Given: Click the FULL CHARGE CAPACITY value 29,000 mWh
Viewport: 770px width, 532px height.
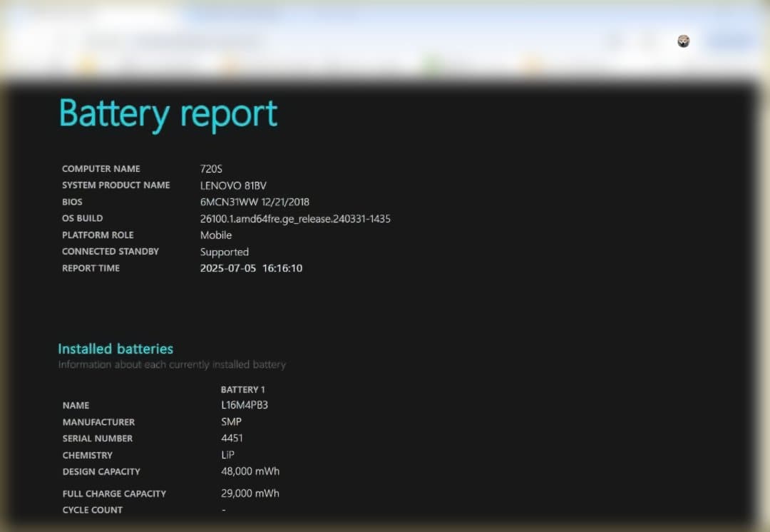Looking at the screenshot, I should coord(250,493).
